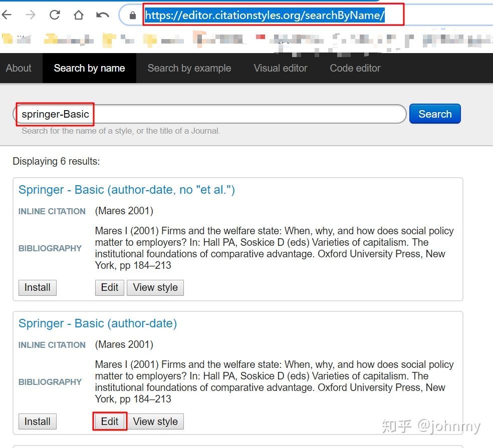Go forward to the next page
Viewport: 493px width, 448px height.
(31, 15)
